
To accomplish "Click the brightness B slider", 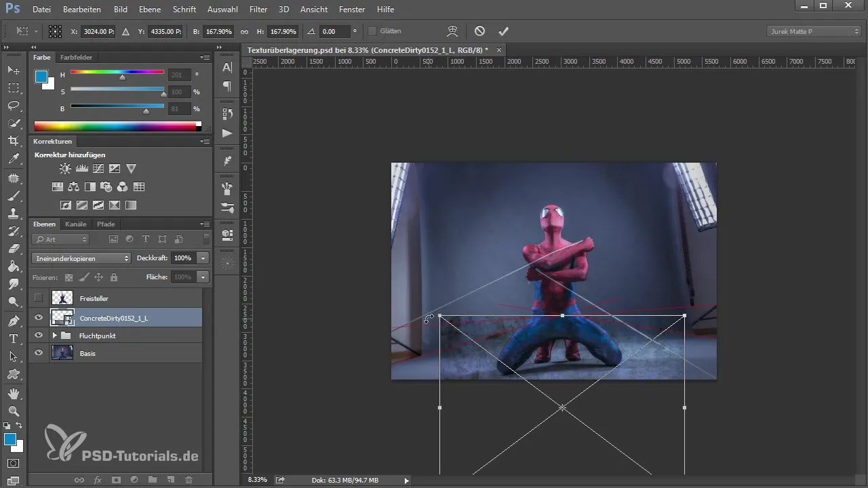I will tap(117, 107).
